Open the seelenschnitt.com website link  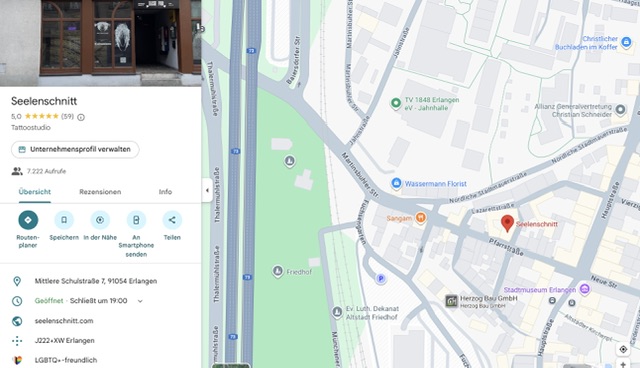(64, 321)
